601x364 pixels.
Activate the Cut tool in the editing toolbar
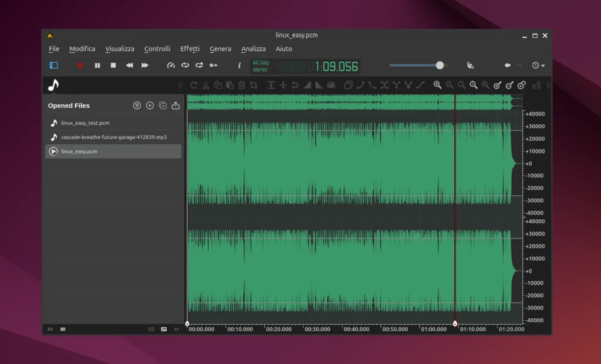[x=206, y=85]
